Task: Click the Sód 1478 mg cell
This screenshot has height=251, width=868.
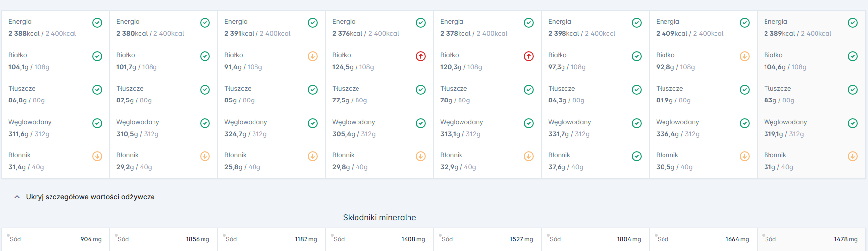Action: point(812,239)
